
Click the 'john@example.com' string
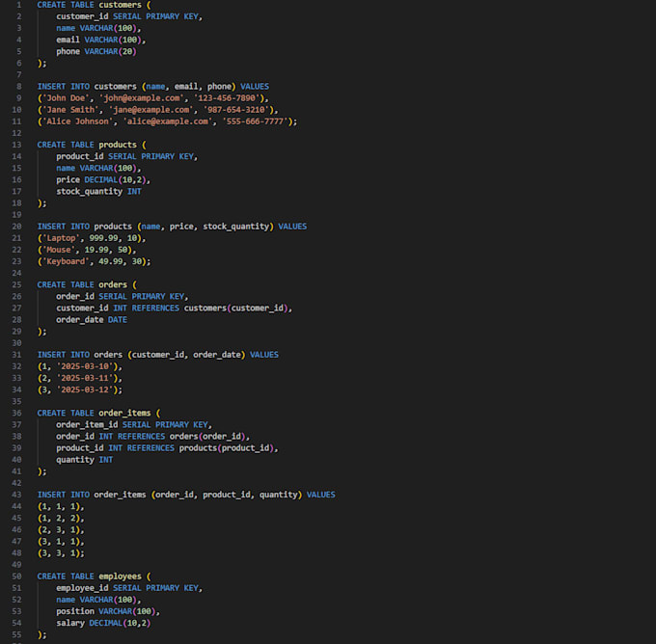142,98
